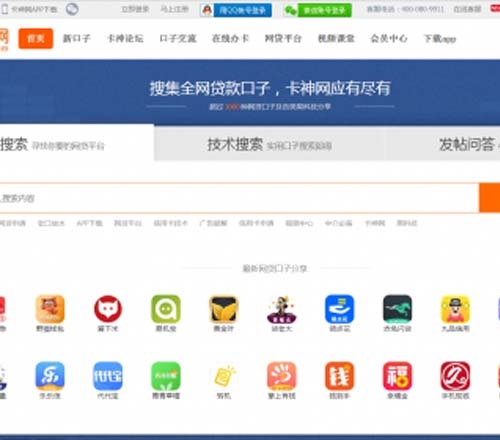
Task: Open the 网贷平台 menu item
Action: 283,38
